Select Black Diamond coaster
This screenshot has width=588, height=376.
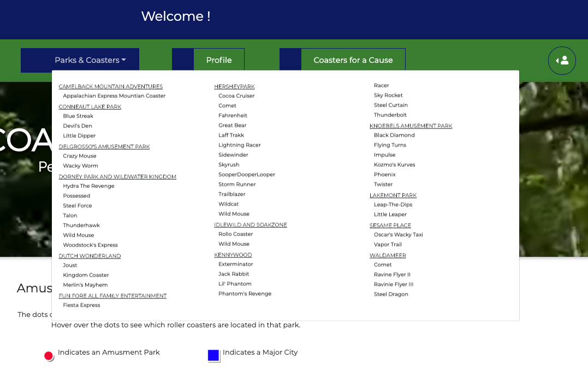[x=394, y=134]
